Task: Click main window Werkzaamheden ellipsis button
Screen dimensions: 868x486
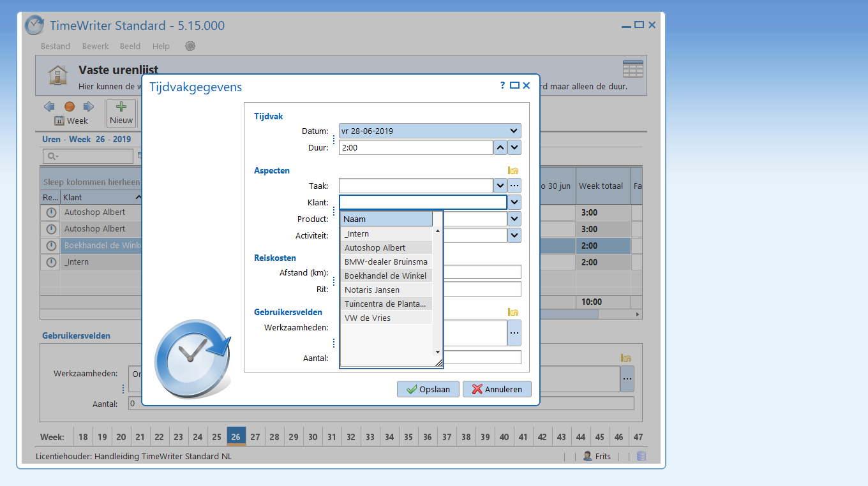Action: coord(627,379)
